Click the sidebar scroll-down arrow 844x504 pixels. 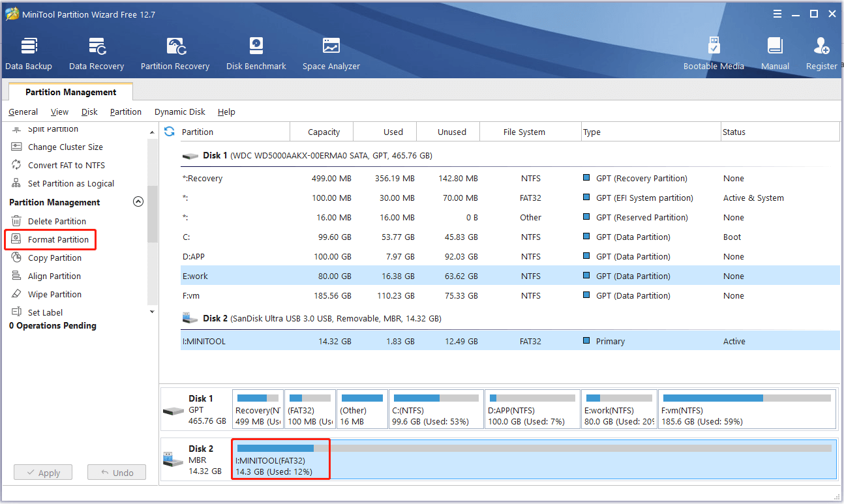tap(153, 312)
